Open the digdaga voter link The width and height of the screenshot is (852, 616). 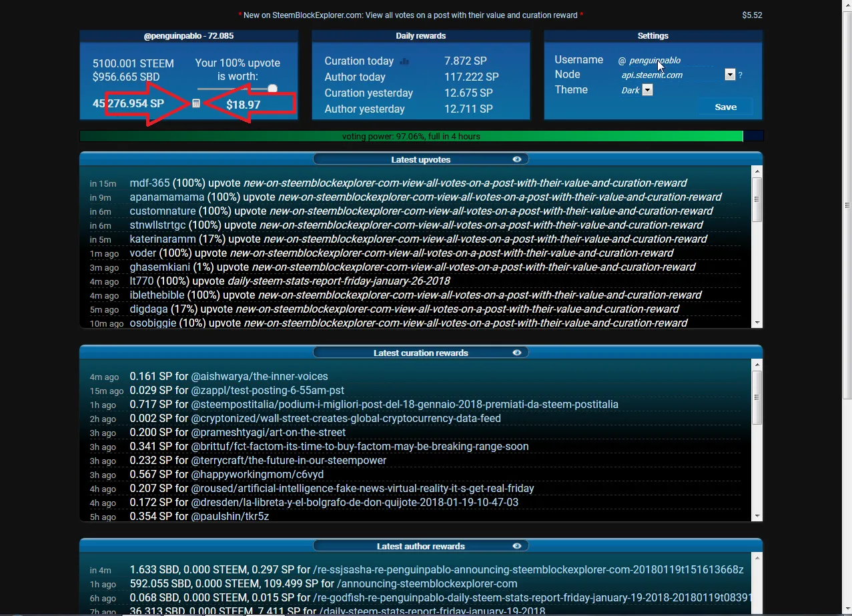pyautogui.click(x=149, y=309)
